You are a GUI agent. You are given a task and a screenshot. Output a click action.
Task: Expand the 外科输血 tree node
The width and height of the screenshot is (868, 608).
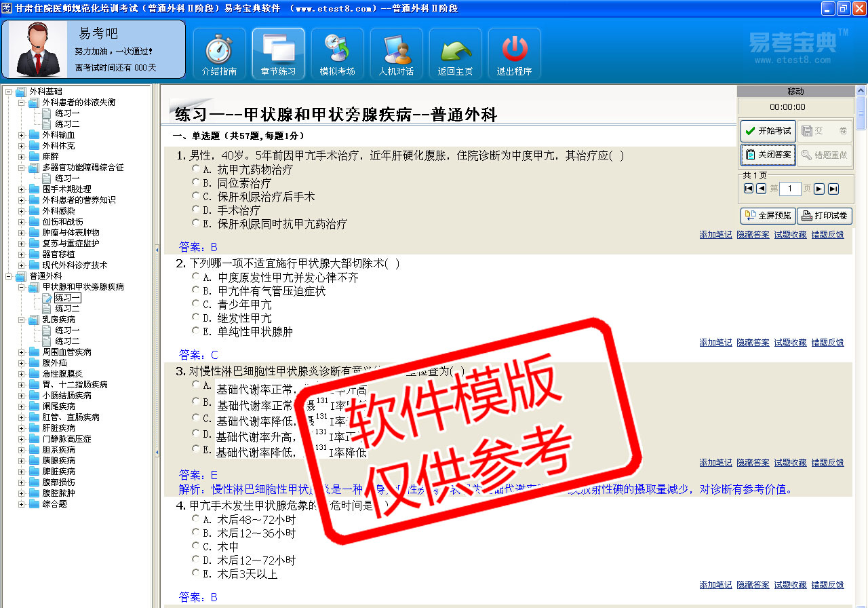click(x=21, y=135)
